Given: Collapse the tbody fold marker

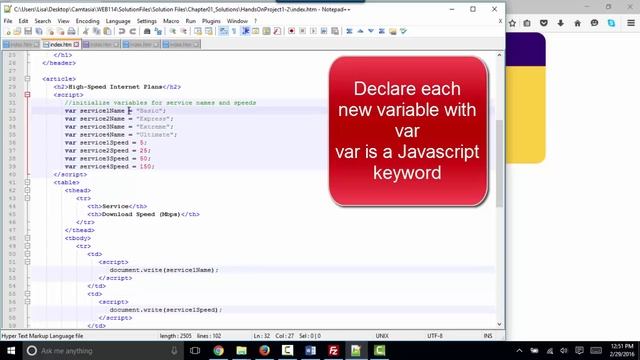Looking at the screenshot, I should (27, 238).
